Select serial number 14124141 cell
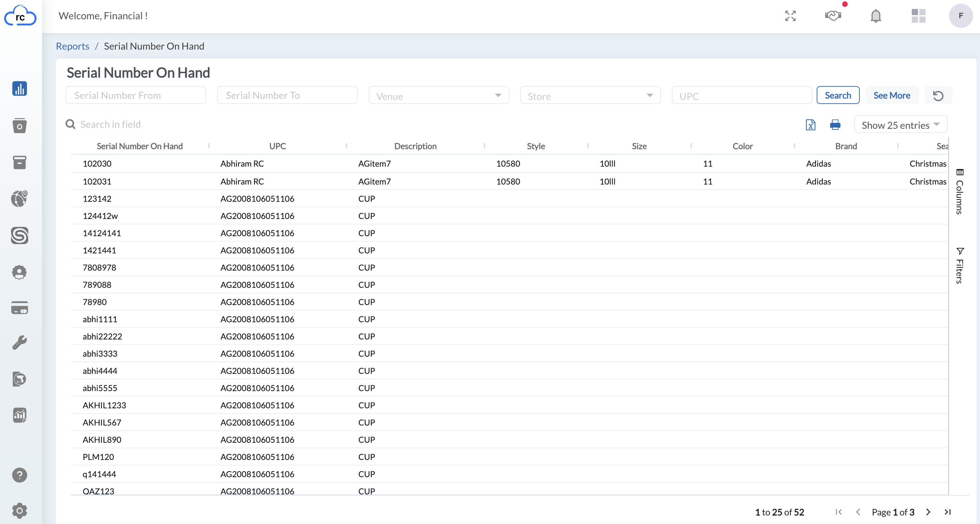The image size is (980, 524). click(102, 233)
